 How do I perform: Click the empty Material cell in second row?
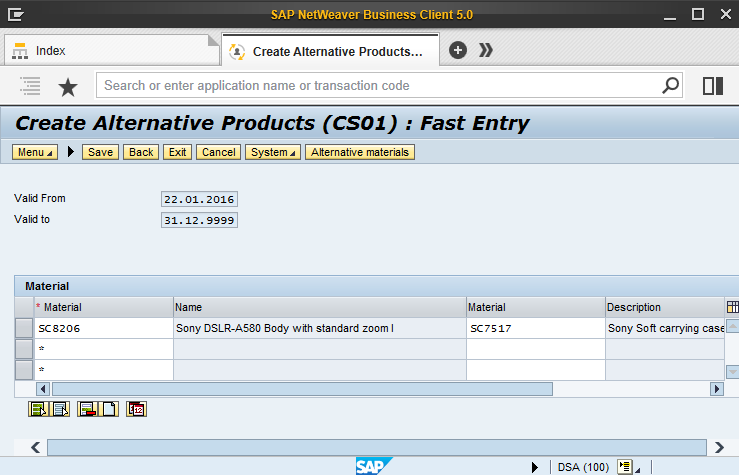click(104, 349)
